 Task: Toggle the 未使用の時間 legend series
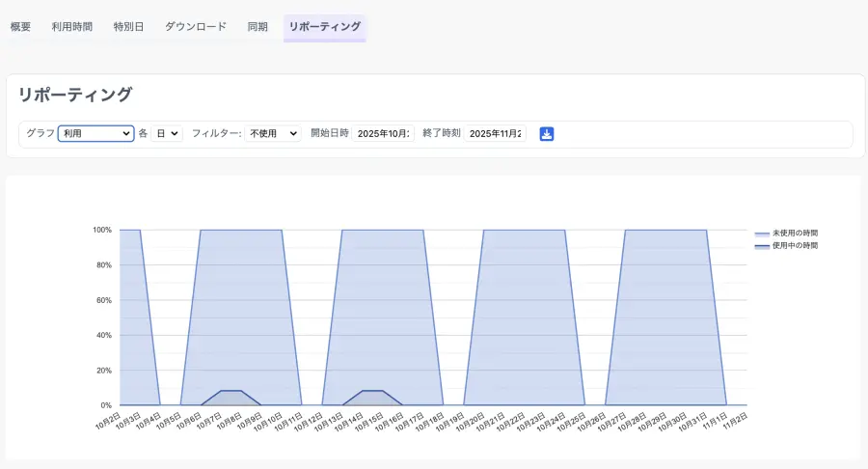(795, 234)
